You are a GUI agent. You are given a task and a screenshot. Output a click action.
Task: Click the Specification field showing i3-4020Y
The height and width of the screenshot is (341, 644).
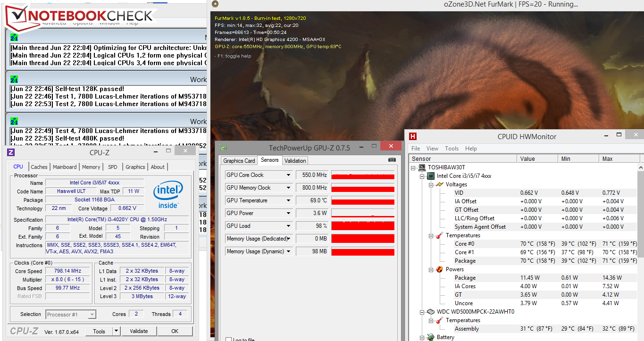[x=117, y=220]
